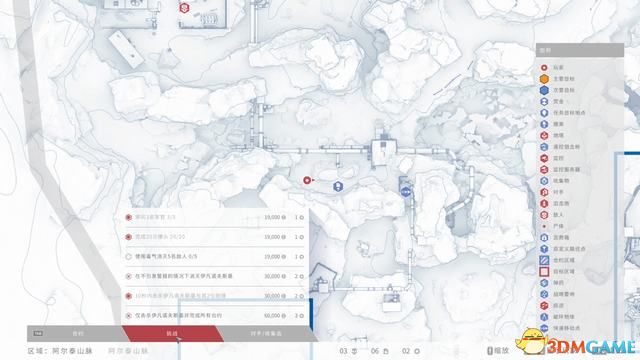
Task: Click the red 监控 camera icon in the legend
Action: [x=544, y=158]
